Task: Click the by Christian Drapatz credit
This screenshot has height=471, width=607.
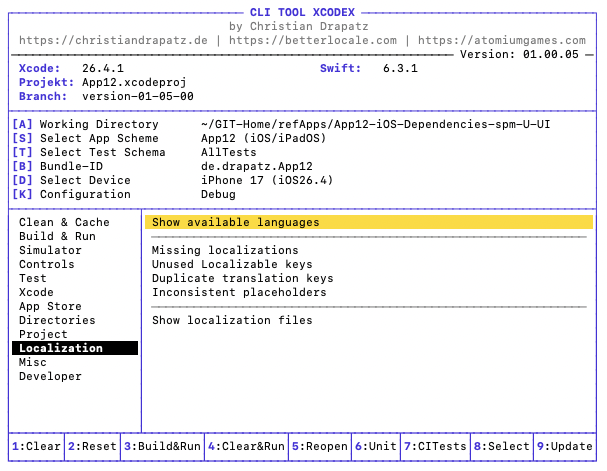Action: coord(299,26)
